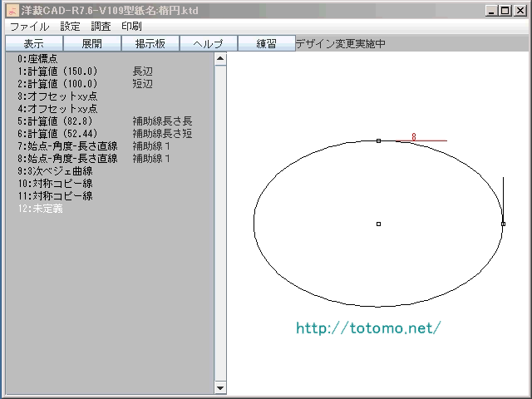This screenshot has width=532, height=399.
Task: Minimize the 洋裁CAD window
Action: click(x=491, y=11)
